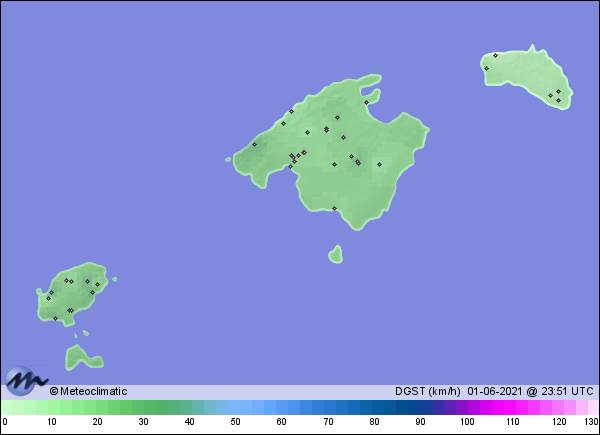Click the scale label 110

coord(513,422)
